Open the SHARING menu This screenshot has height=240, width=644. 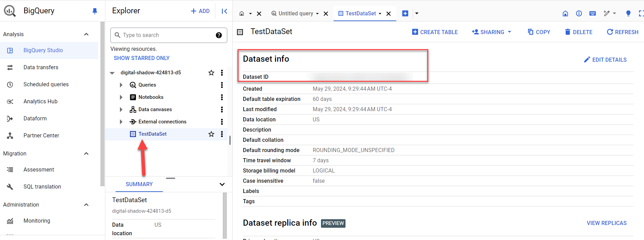pos(492,32)
